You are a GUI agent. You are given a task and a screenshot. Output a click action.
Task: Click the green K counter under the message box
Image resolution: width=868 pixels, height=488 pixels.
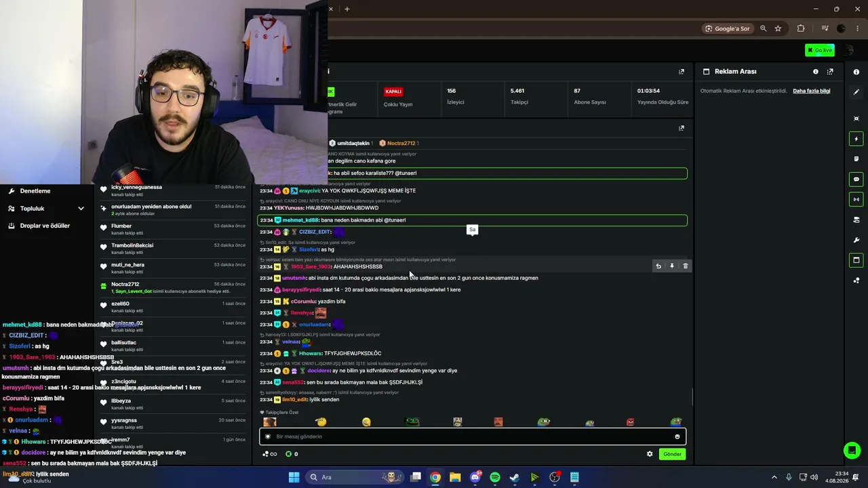coord(292,454)
